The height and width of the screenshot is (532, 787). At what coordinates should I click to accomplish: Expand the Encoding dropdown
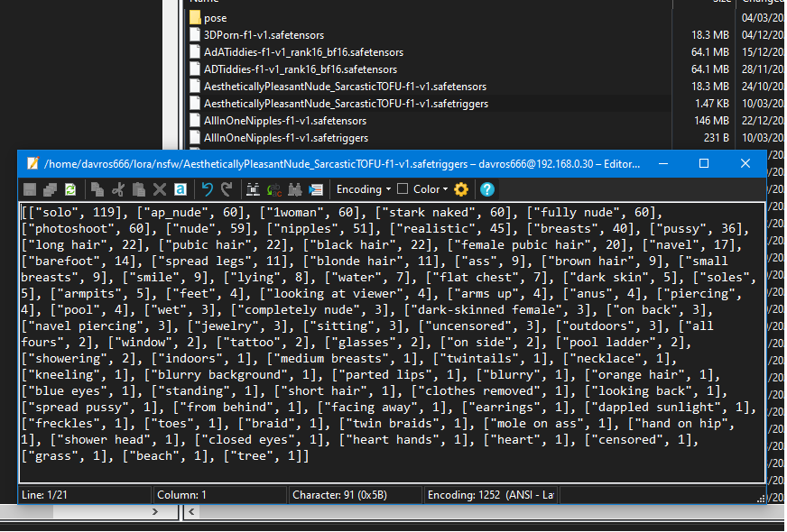pyautogui.click(x=363, y=189)
